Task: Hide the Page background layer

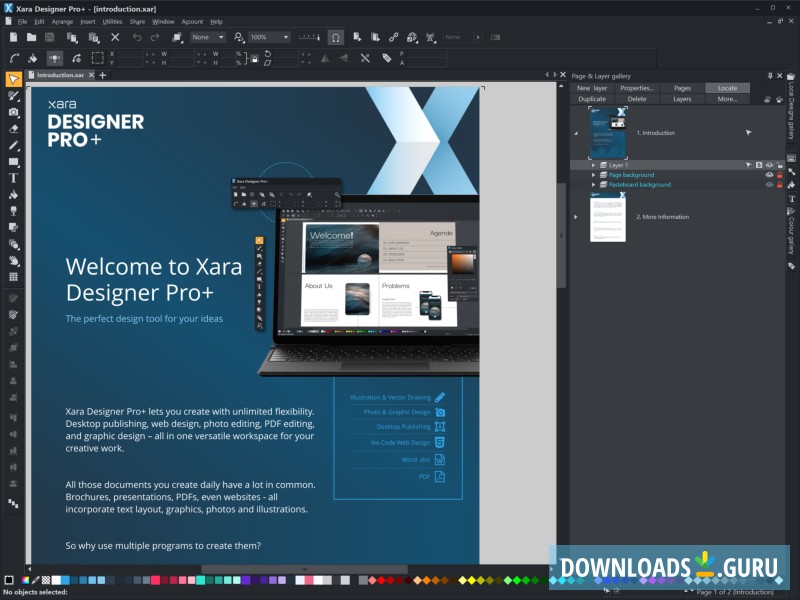Action: pos(767,175)
